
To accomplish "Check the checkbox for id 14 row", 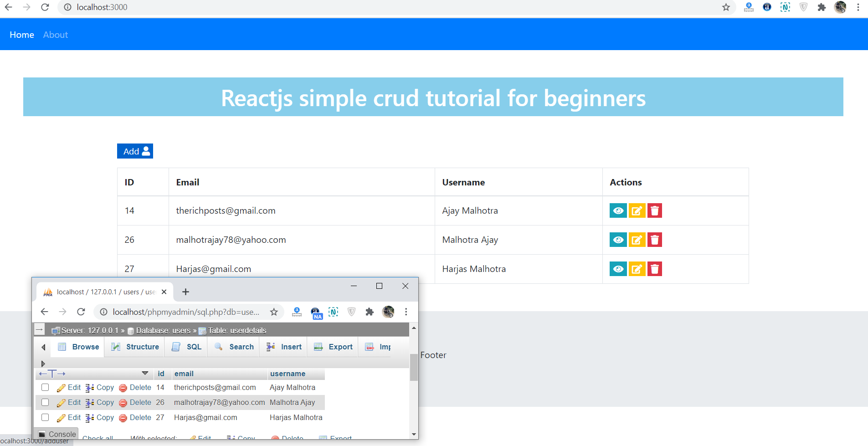I will tap(45, 387).
